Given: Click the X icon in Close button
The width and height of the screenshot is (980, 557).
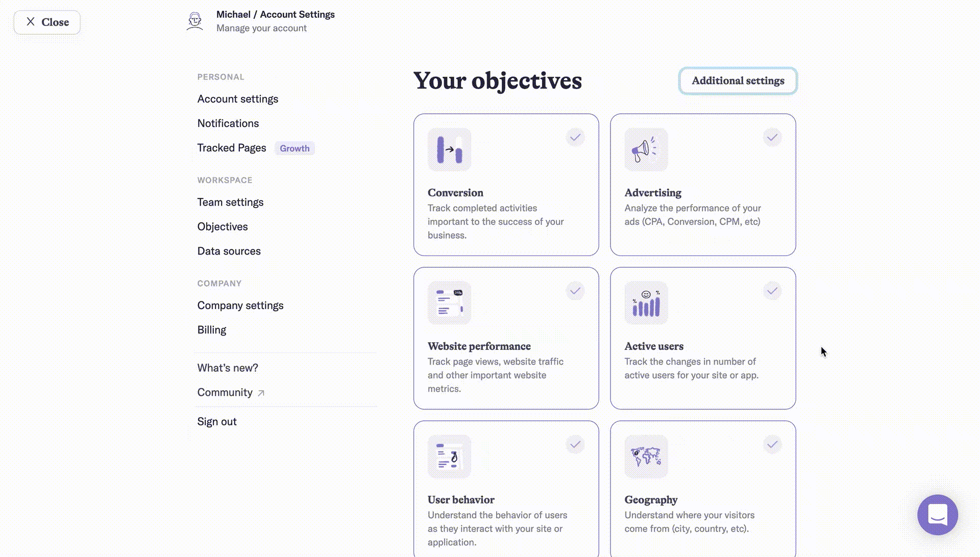Looking at the screenshot, I should [x=31, y=22].
